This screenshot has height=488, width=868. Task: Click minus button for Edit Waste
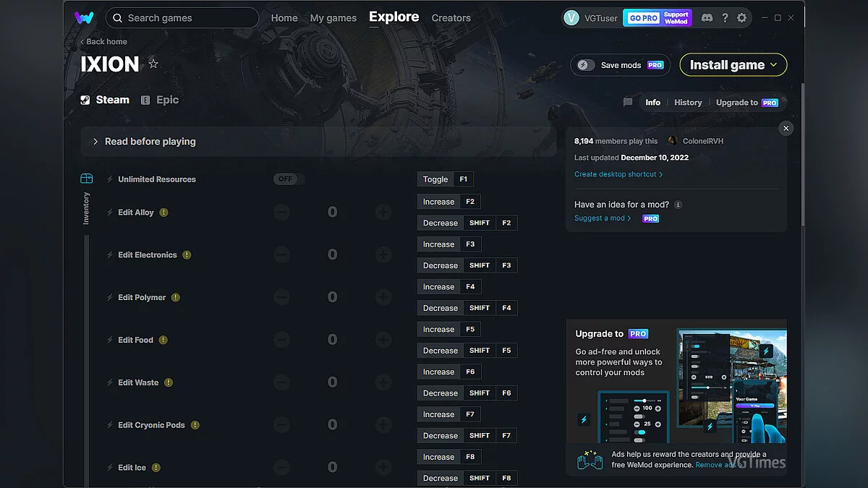coord(282,382)
